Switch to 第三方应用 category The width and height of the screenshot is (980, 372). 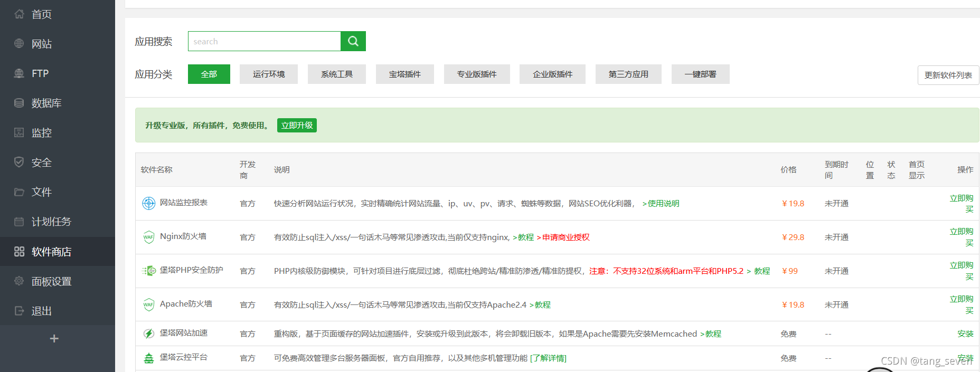628,74
